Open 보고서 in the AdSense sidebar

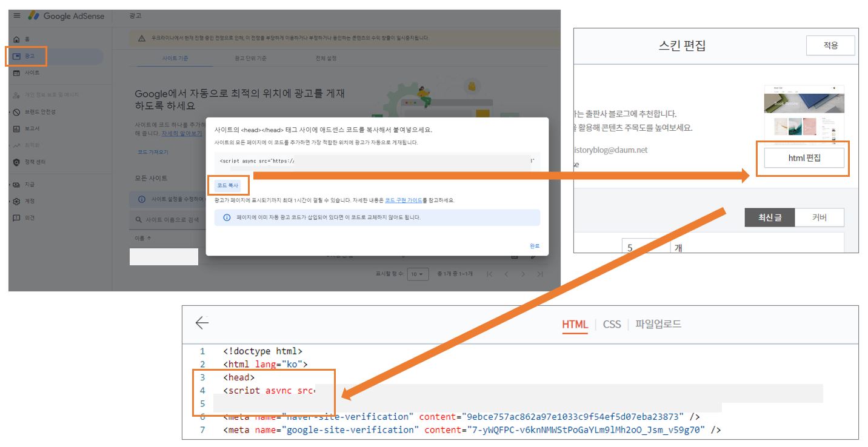tap(27, 129)
